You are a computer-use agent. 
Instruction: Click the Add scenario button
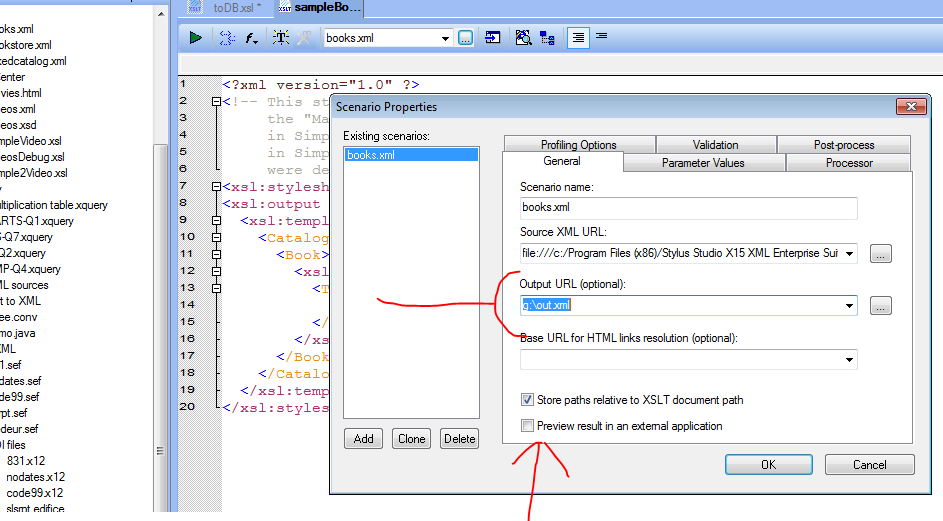point(363,439)
